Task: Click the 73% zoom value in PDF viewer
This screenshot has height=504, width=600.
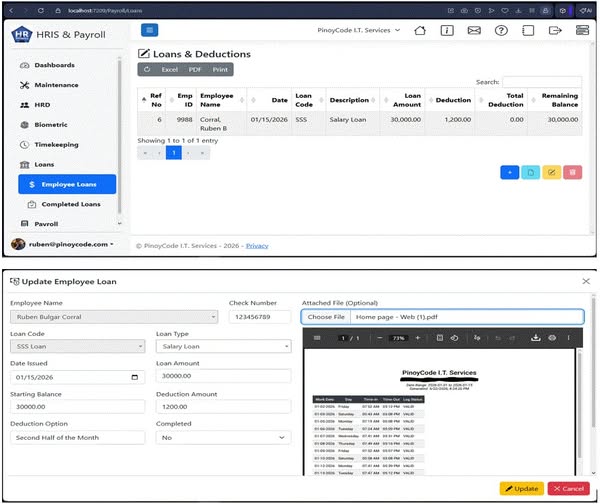Action: pos(398,338)
